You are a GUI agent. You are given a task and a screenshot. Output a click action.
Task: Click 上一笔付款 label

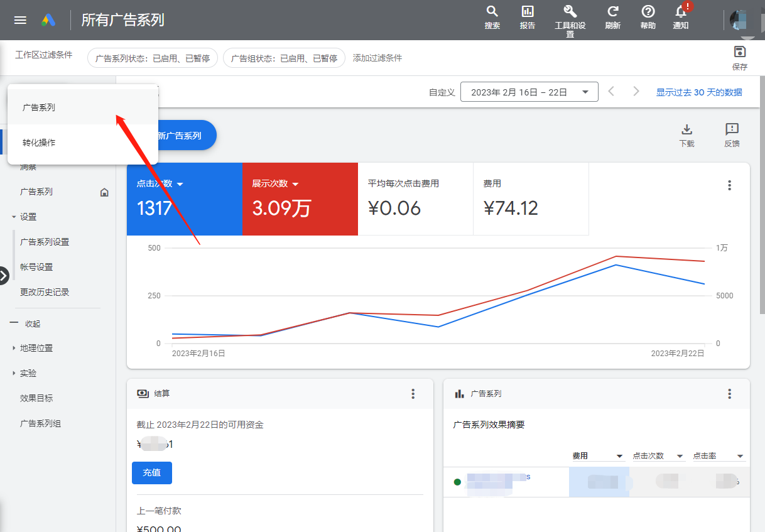[x=159, y=511]
